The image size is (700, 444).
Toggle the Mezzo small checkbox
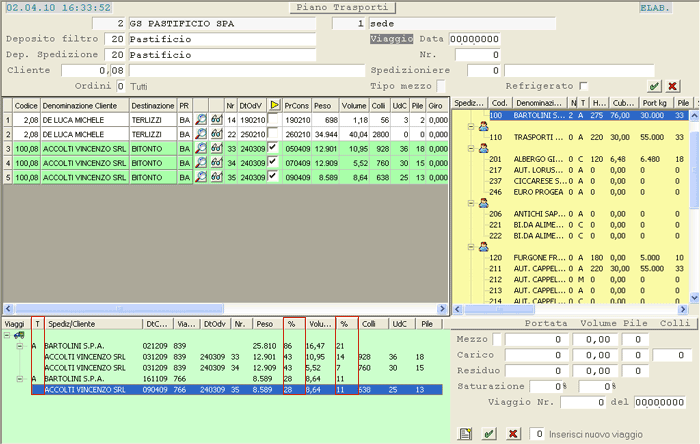click(x=496, y=340)
